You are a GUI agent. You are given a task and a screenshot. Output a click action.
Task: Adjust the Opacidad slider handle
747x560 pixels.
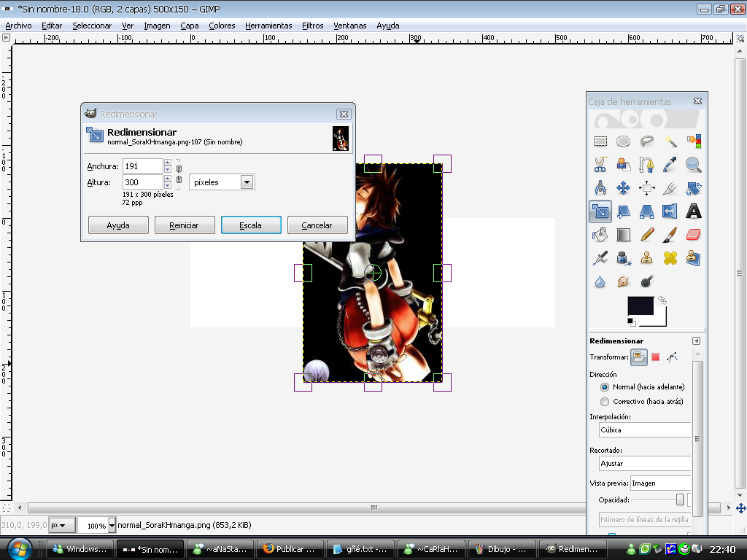[x=680, y=499]
